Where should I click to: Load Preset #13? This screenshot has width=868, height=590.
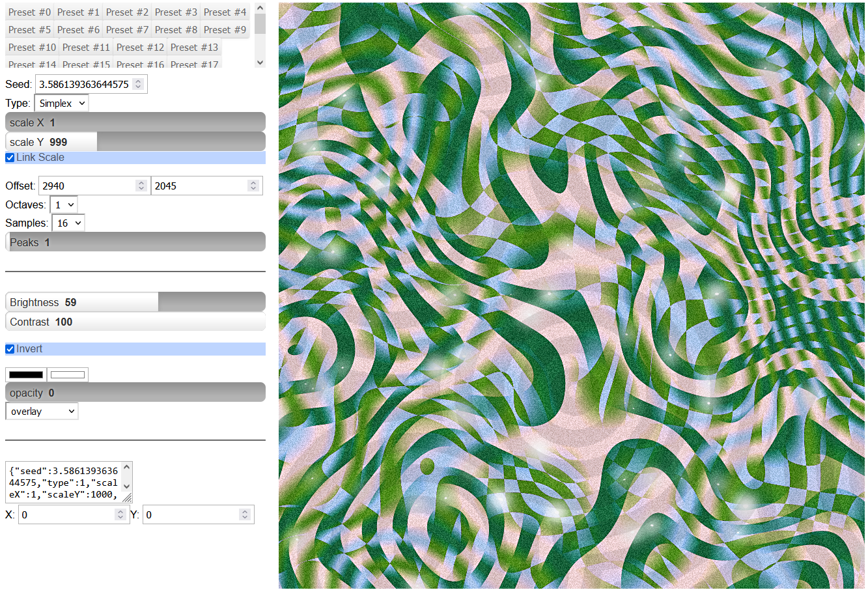click(x=194, y=47)
